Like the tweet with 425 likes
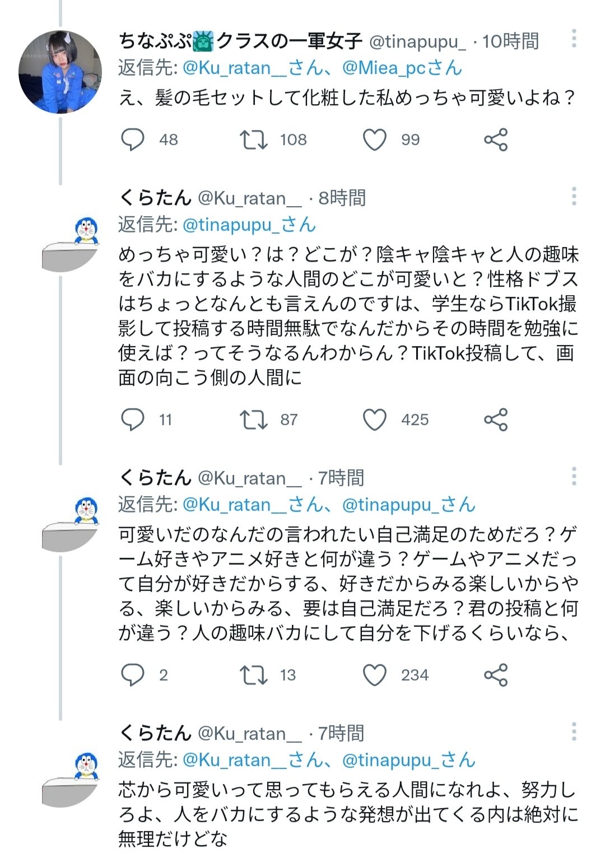Screen dimensions: 605x868 [x=375, y=419]
